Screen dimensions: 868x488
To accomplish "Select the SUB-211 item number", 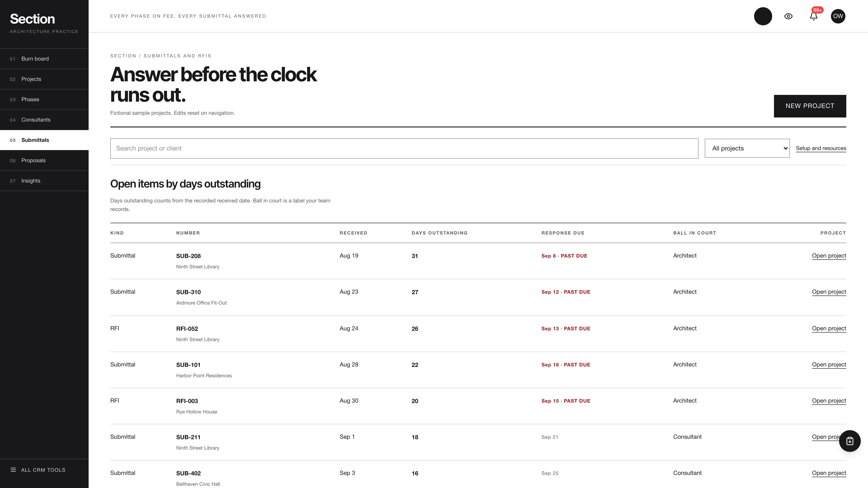I will 188,437.
